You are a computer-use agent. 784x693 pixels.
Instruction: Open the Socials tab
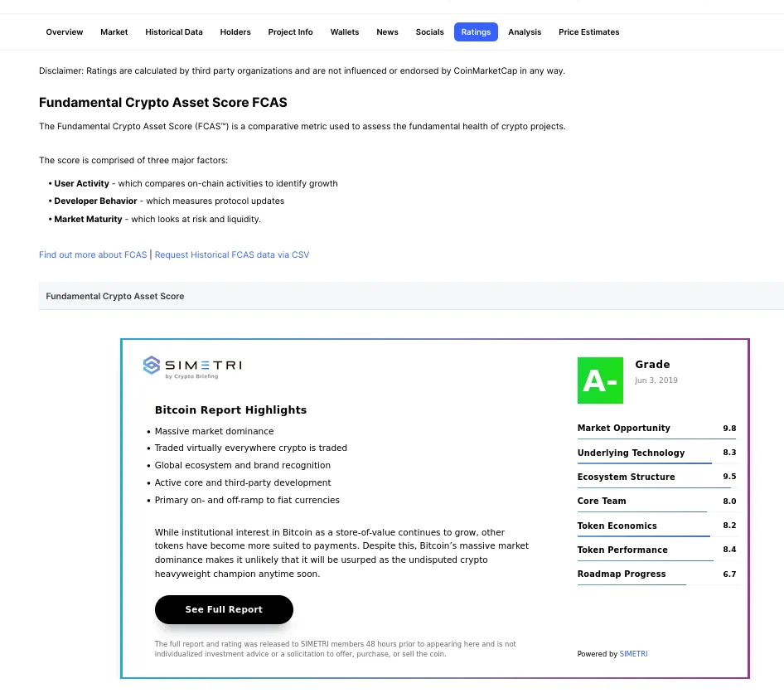tap(430, 32)
